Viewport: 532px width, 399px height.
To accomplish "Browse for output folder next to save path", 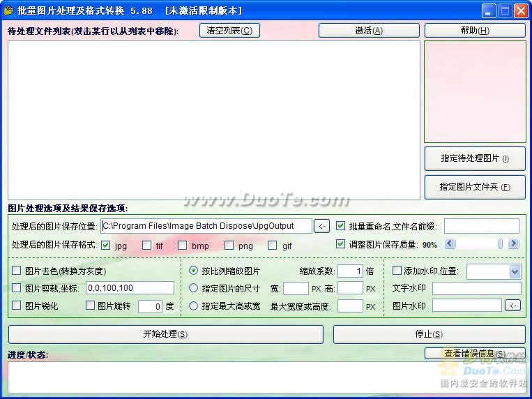I will tap(321, 226).
